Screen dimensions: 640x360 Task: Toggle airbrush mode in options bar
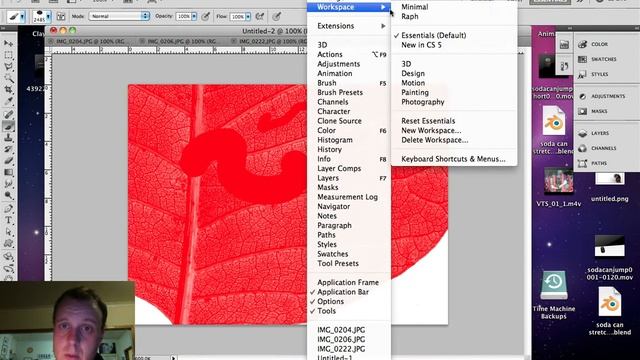(x=260, y=16)
